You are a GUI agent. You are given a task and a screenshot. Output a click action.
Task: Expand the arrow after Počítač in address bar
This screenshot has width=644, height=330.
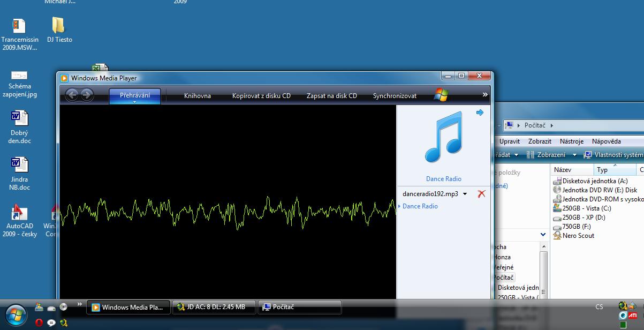click(551, 125)
